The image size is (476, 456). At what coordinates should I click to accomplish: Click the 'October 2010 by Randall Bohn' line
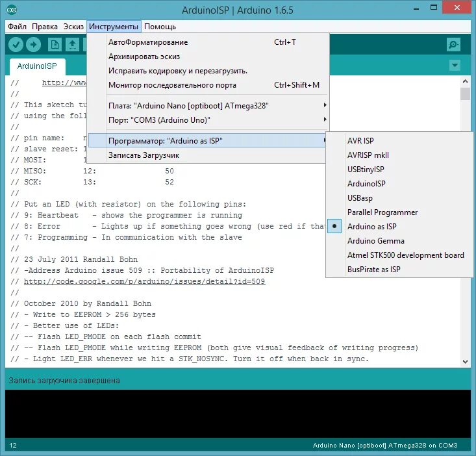[x=81, y=303]
